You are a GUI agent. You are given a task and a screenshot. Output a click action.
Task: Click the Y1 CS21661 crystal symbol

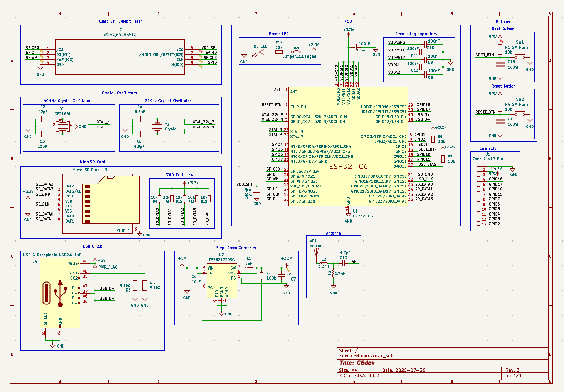(62, 125)
